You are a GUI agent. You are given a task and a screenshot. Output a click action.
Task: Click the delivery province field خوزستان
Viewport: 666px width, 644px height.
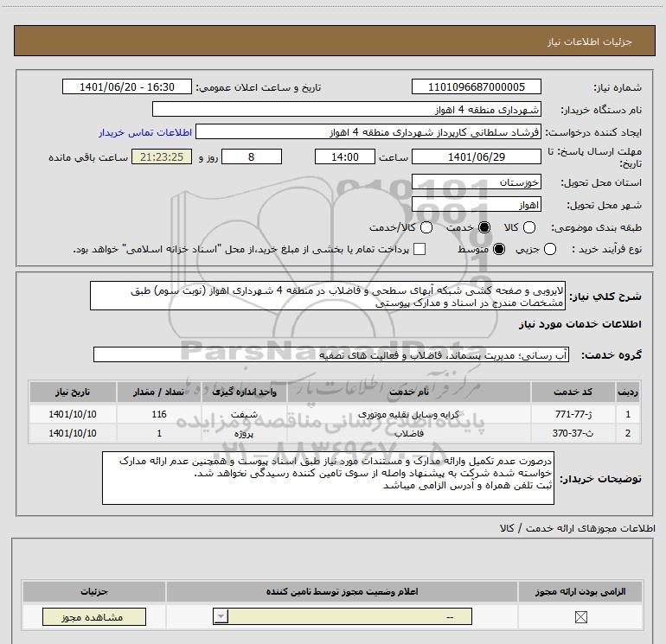(x=476, y=182)
